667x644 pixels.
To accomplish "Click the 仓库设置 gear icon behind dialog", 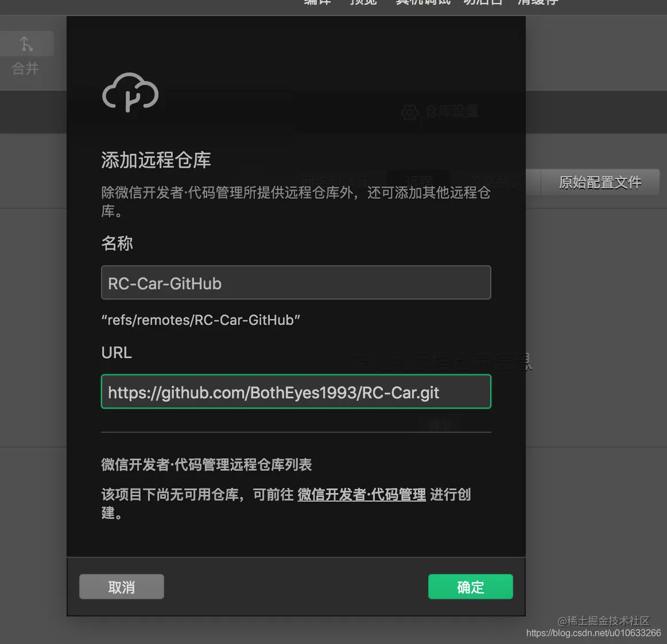I will (410, 112).
